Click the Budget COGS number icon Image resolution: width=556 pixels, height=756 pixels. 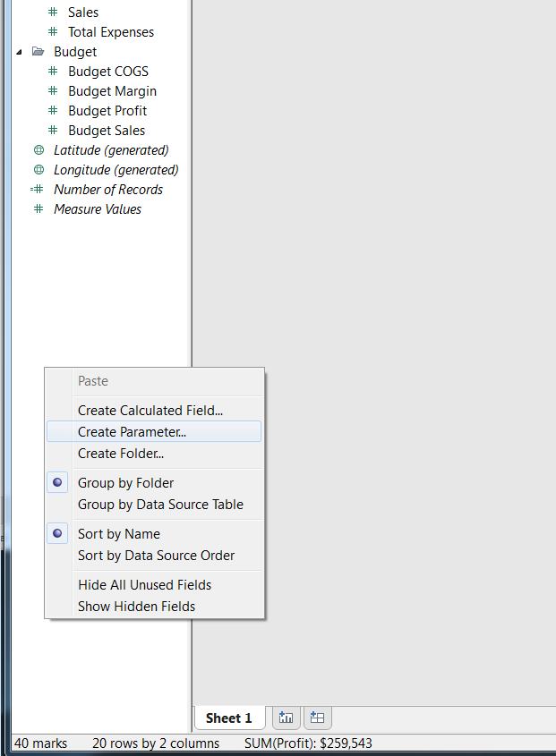[x=53, y=72]
